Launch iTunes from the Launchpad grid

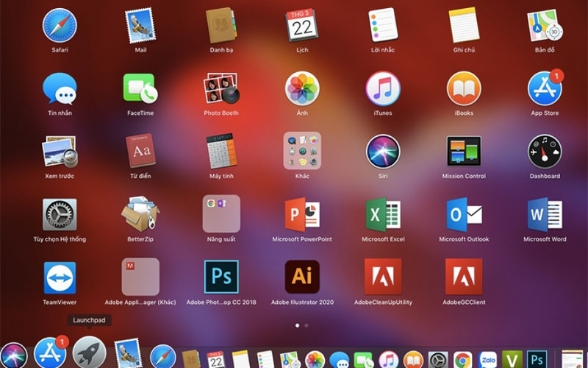(383, 88)
